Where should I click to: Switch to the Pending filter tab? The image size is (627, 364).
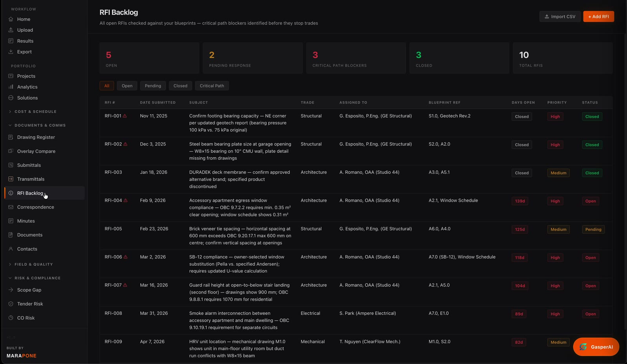[153, 86]
